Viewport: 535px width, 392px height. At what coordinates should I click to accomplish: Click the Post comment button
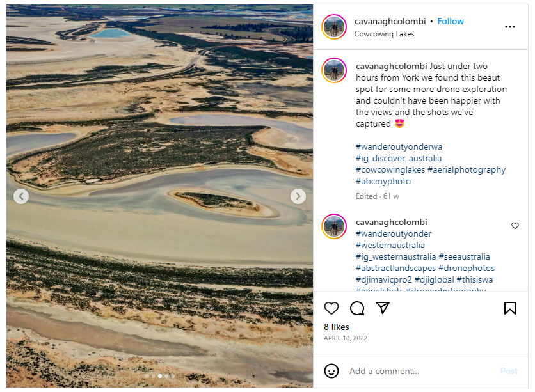point(509,371)
